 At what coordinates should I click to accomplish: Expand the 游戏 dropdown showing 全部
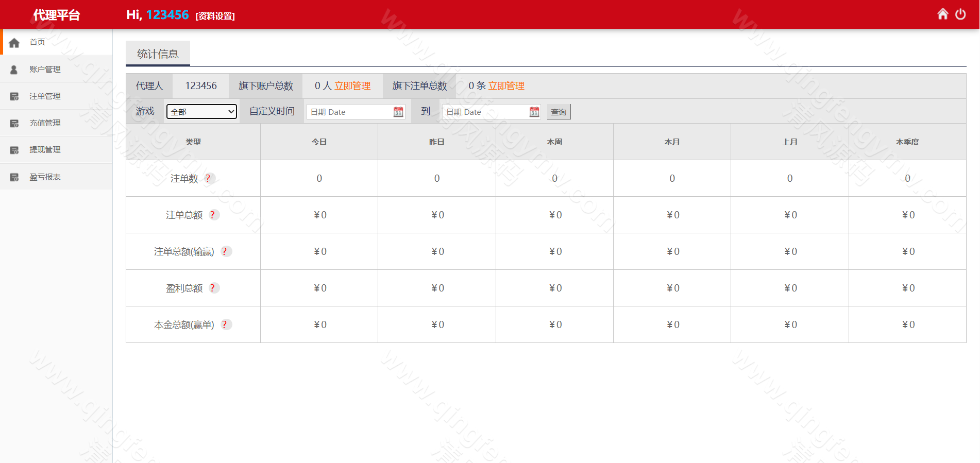(201, 111)
